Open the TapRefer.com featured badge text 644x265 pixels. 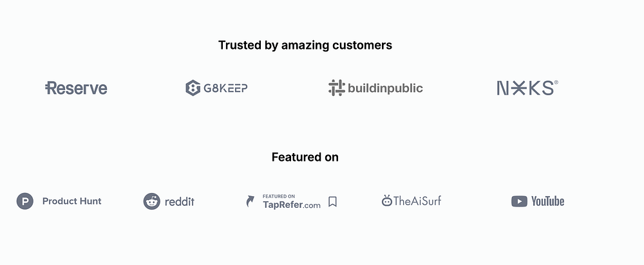[x=291, y=202]
